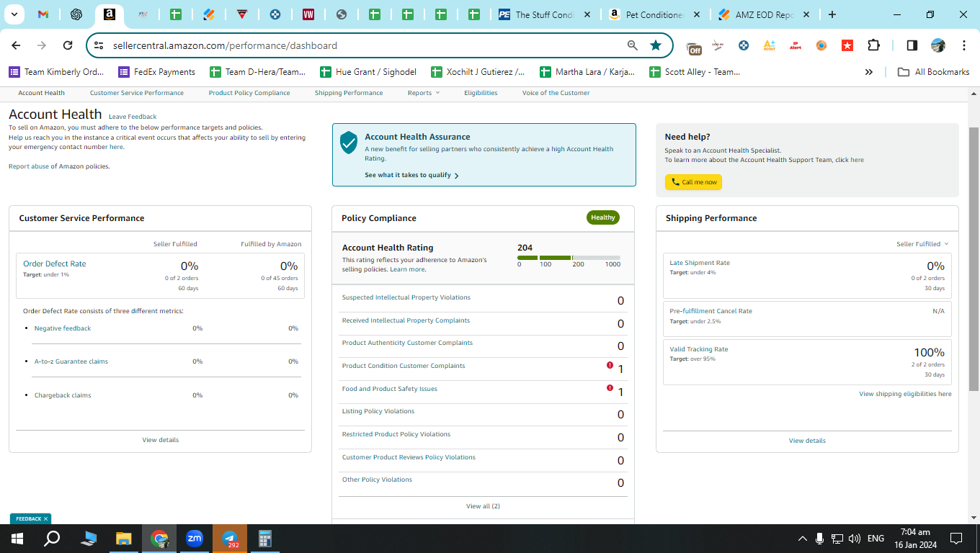Close the FEEDBACK tag
Screen dimensions: 980x553
45,518
